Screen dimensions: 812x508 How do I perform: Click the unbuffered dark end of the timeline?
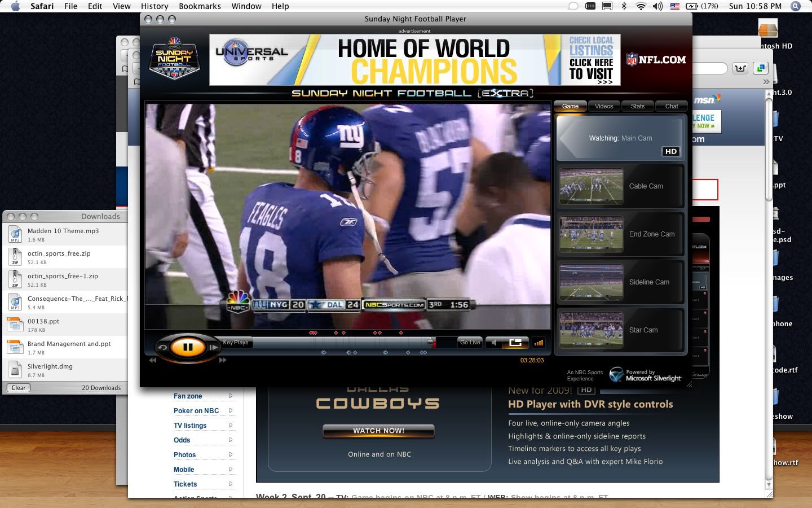coord(445,342)
